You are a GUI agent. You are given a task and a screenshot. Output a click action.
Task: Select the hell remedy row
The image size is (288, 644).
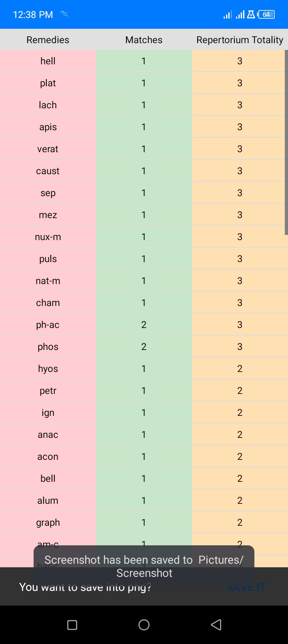coord(48,61)
